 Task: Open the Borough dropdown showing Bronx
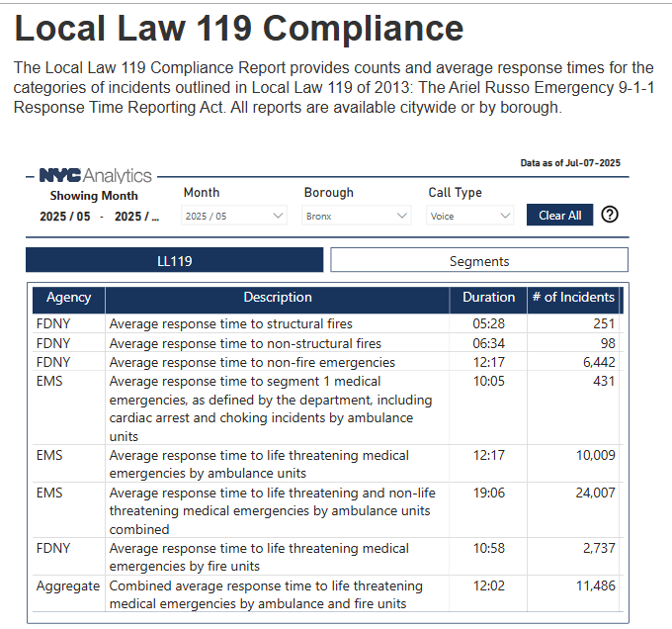[x=356, y=216]
